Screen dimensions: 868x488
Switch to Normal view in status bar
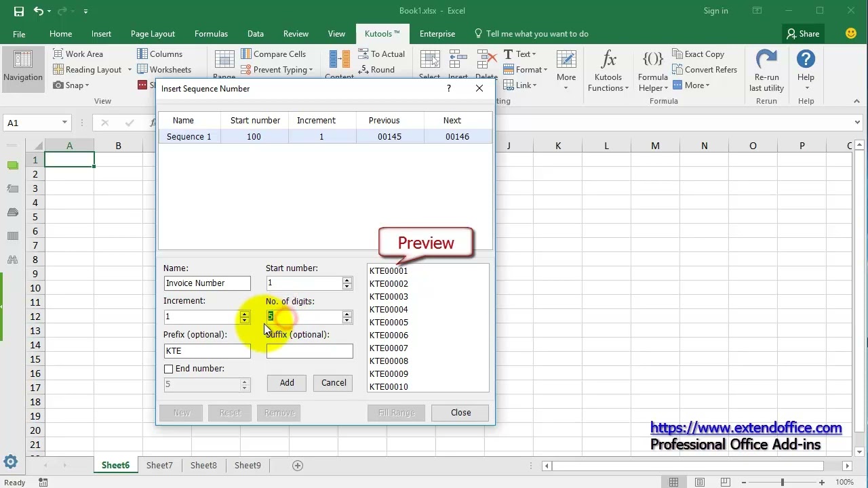(673, 483)
